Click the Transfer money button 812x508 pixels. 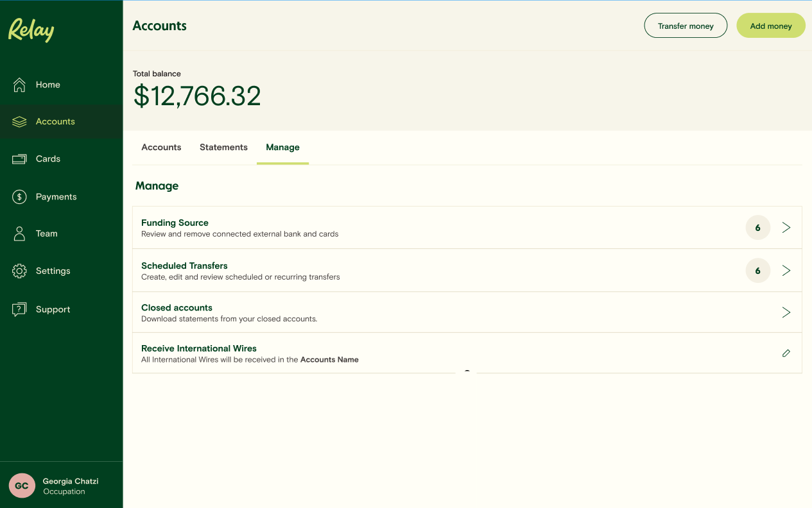(x=686, y=25)
